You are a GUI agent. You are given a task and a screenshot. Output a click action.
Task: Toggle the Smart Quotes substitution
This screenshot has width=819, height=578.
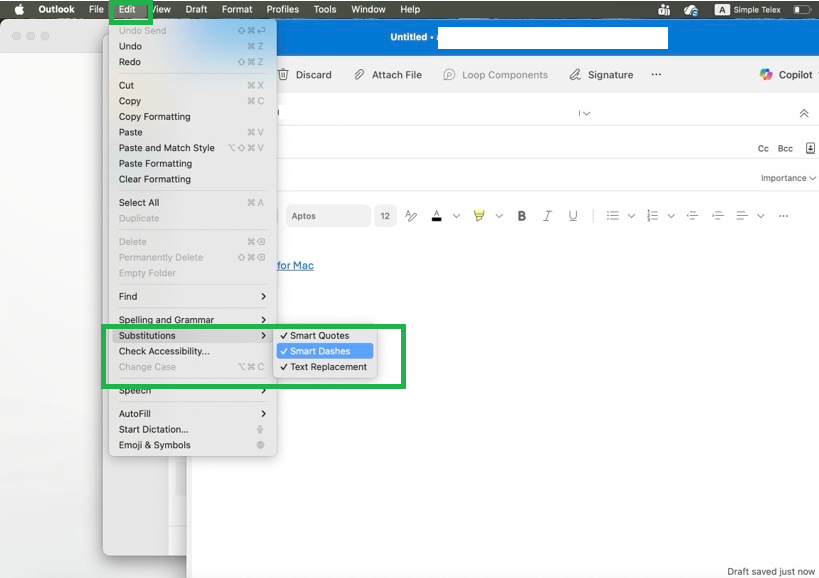[x=325, y=336]
